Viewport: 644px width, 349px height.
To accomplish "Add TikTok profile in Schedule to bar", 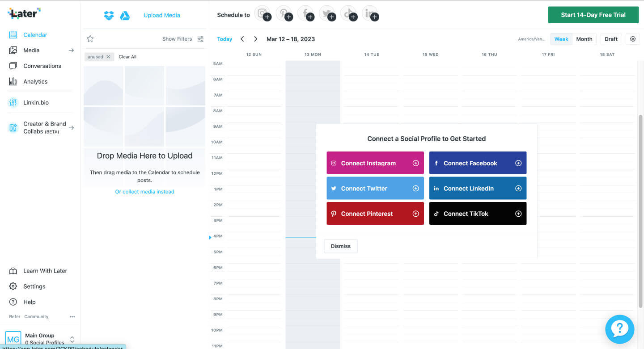I will point(349,14).
